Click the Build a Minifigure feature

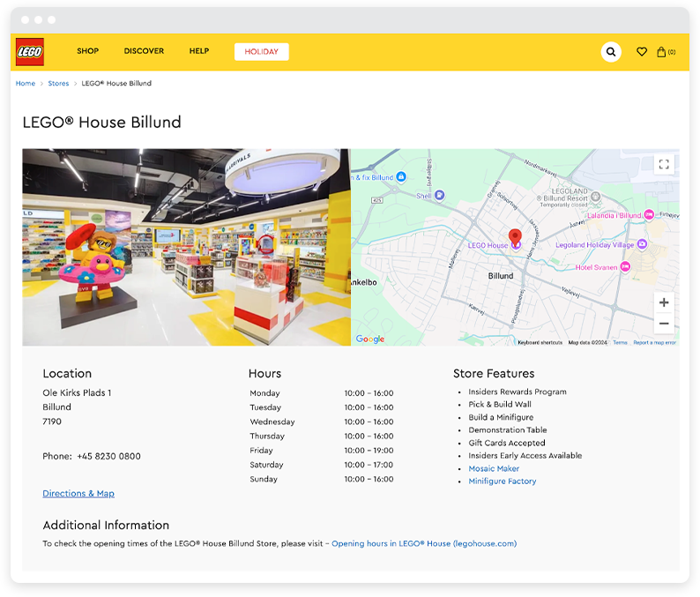pos(501,417)
